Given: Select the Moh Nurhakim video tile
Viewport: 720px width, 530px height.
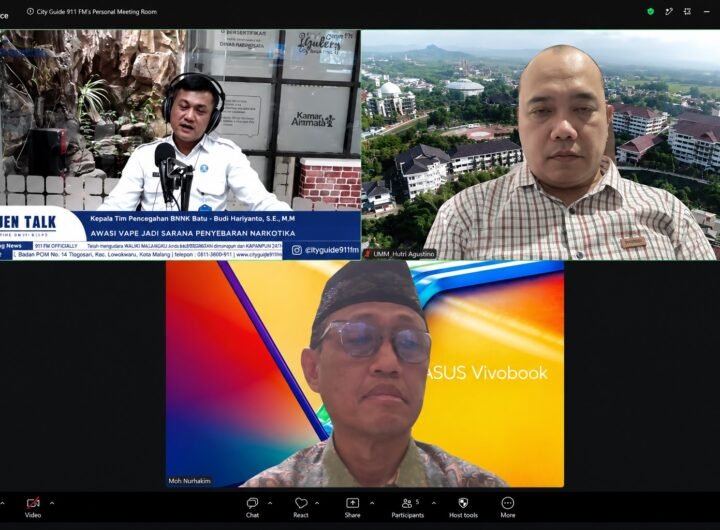Looking at the screenshot, I should (x=365, y=374).
